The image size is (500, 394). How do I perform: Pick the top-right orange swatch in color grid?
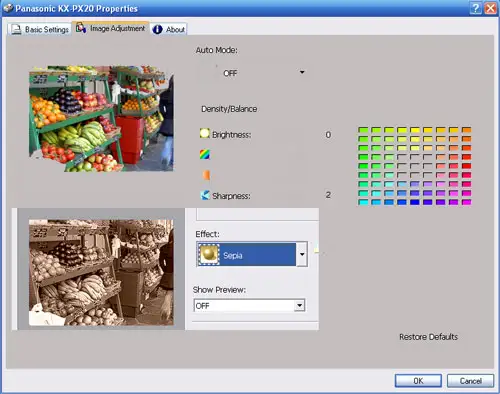(x=466, y=130)
